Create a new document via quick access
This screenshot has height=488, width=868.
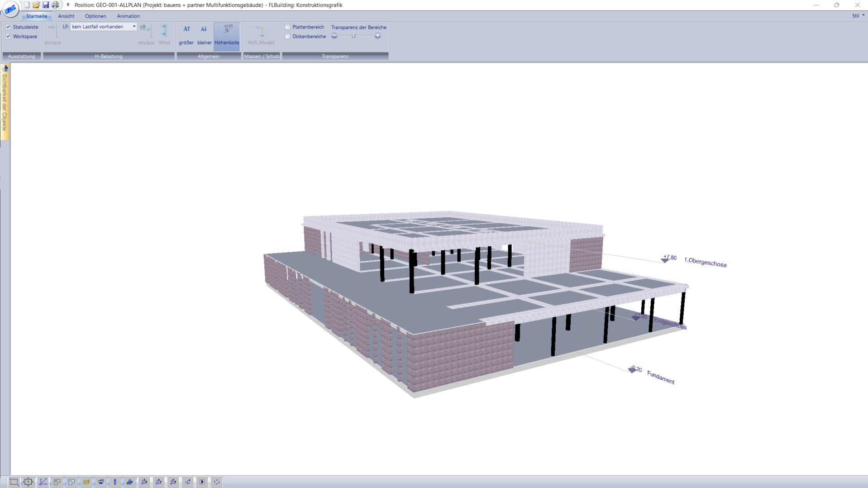(27, 5)
